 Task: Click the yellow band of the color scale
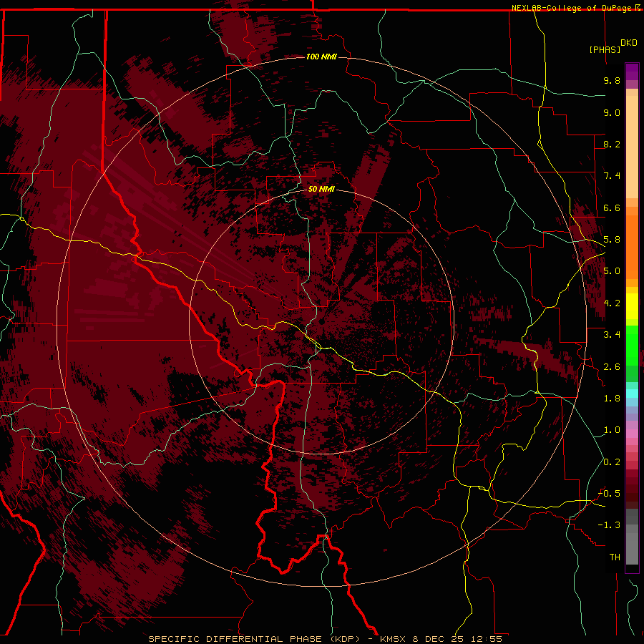tap(632, 306)
